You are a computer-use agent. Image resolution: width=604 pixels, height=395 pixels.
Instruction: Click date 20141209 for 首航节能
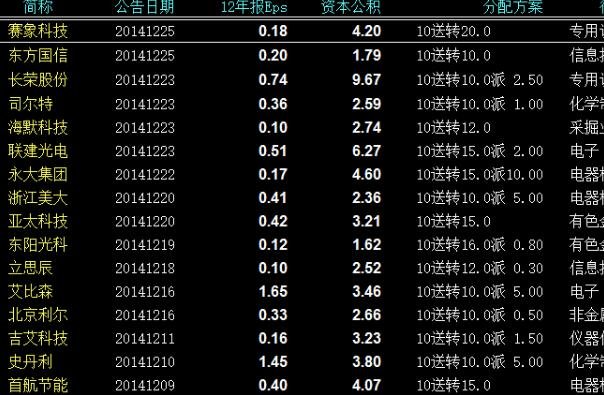145,385
